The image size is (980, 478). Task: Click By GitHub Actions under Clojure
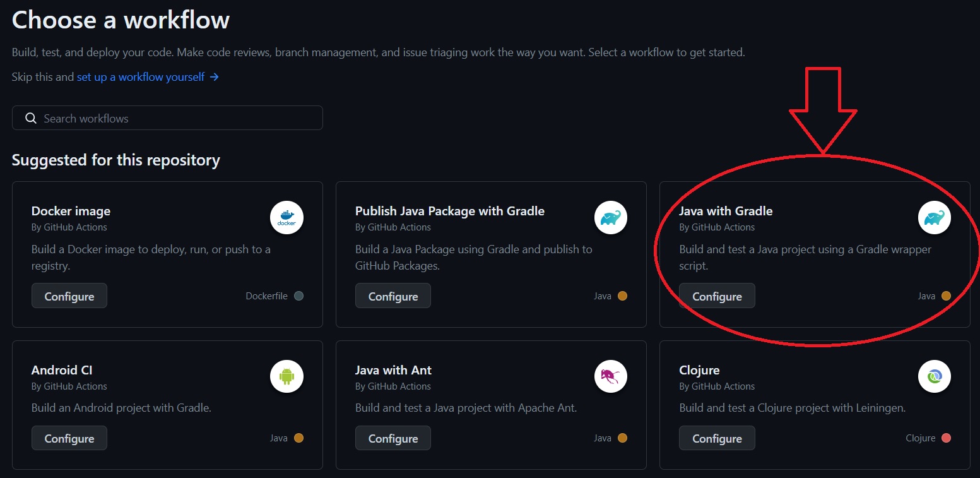(x=717, y=386)
